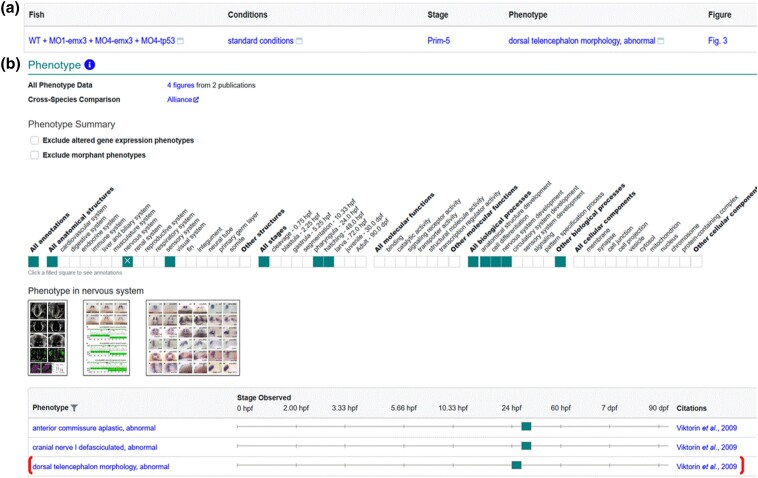Screen dimensions: 758x478
Task: Select the filled All stages square
Action: coord(264,261)
